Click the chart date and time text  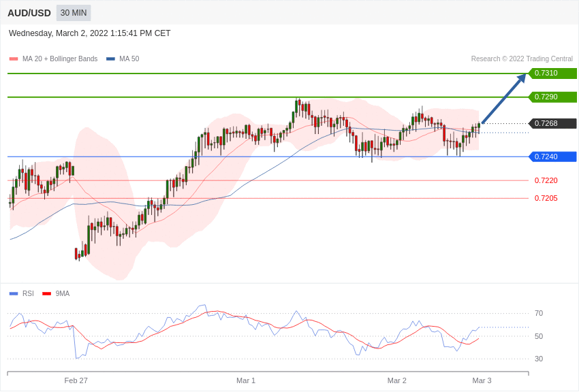pyautogui.click(x=90, y=33)
